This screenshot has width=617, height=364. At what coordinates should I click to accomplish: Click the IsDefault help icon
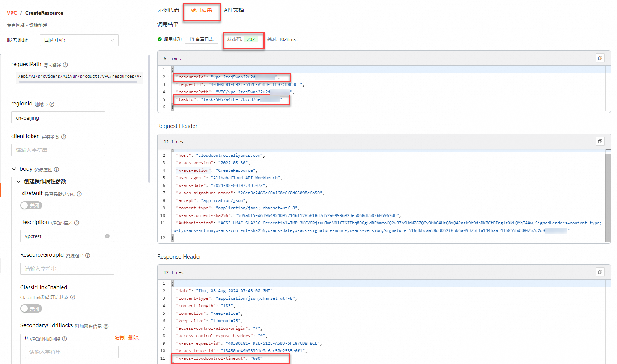[79, 194]
